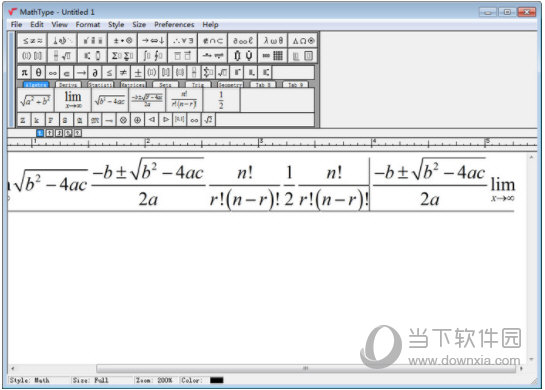Click the horizontal scrollbar thumb
The width and height of the screenshot is (545, 390).
[x=306, y=368]
